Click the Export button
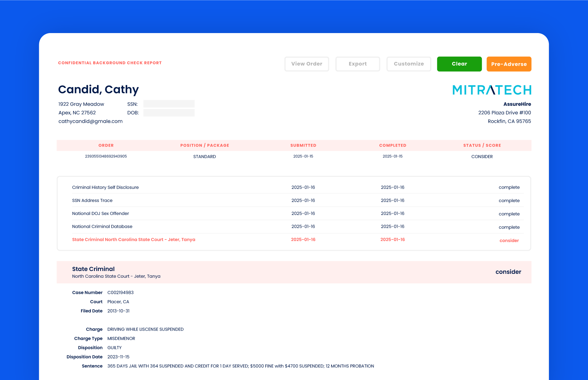 358,64
